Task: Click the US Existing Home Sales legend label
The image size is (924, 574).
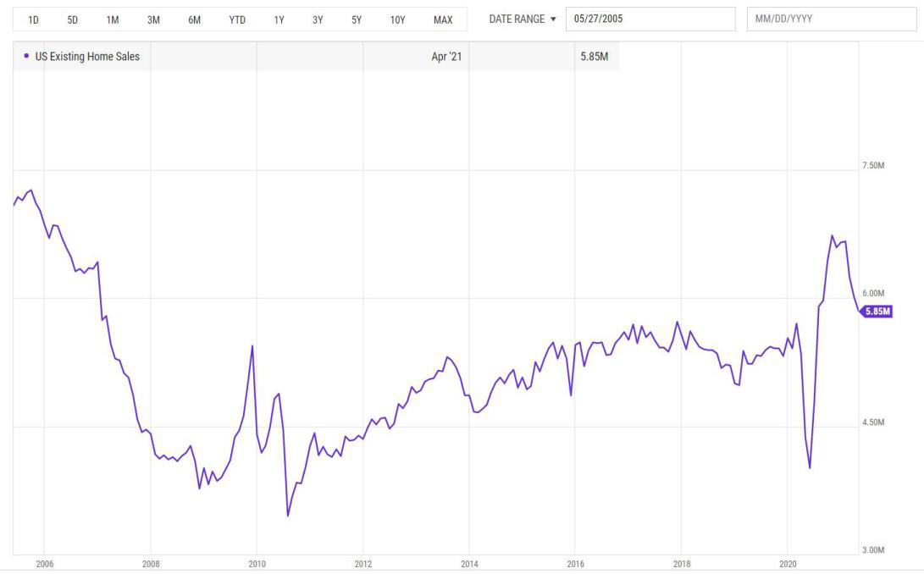Action: [87, 57]
